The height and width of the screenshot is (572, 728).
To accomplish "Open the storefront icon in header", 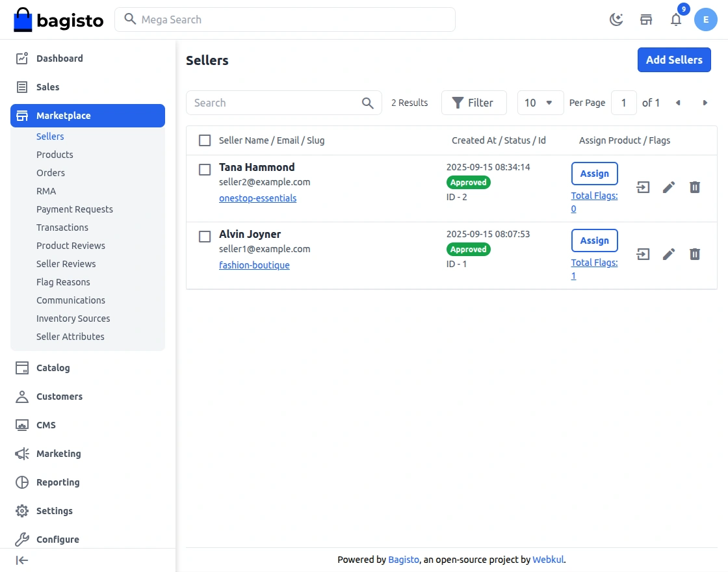I will click(x=646, y=19).
